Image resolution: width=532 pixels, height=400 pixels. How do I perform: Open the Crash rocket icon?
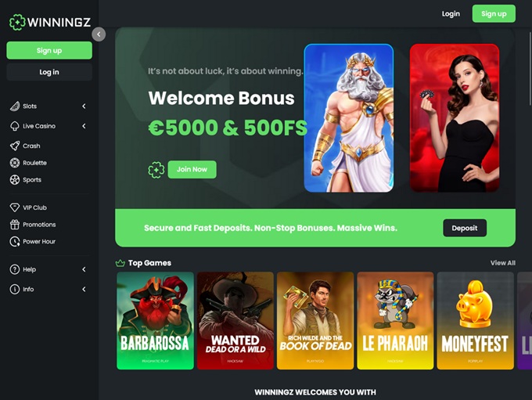15,146
